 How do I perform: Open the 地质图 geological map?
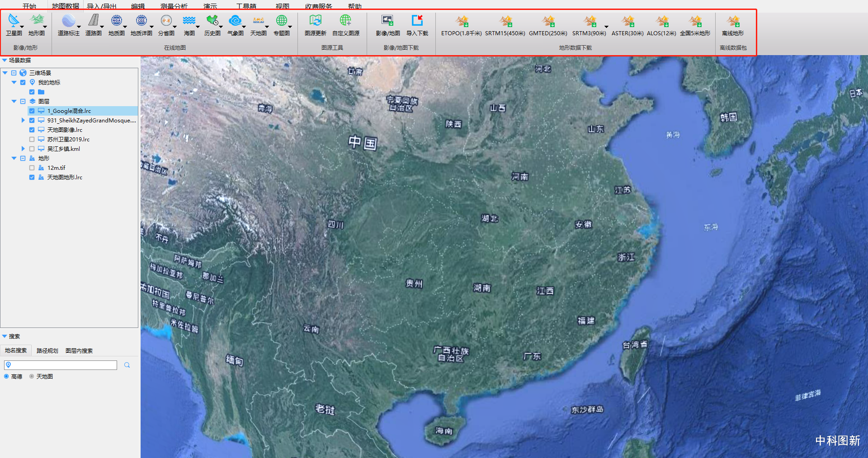116,20
